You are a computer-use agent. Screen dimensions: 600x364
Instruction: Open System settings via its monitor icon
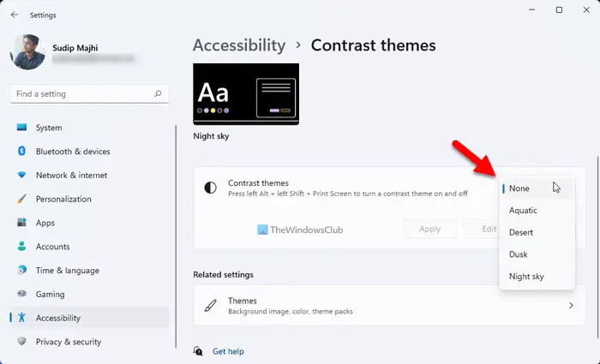(22, 128)
